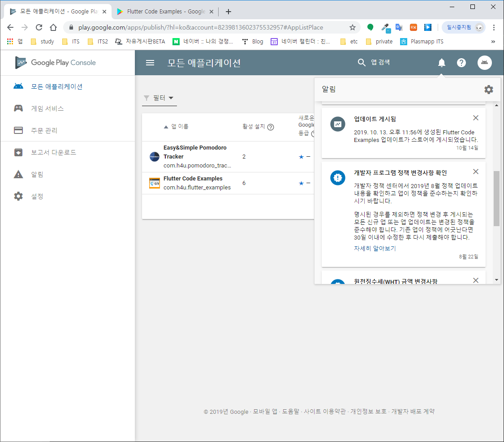Click the 활성 설치 help icon
This screenshot has height=442, width=504.
tap(271, 127)
